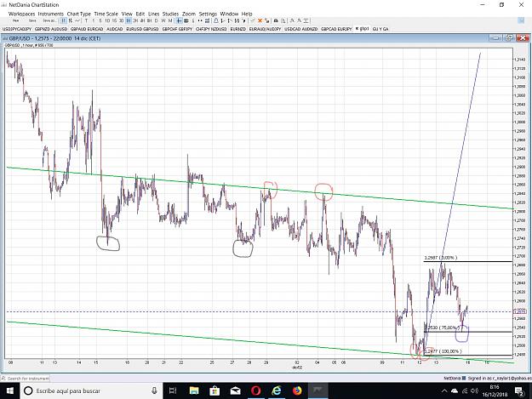Select the tick (T) time scale
532x399 pixels.
(86, 20)
